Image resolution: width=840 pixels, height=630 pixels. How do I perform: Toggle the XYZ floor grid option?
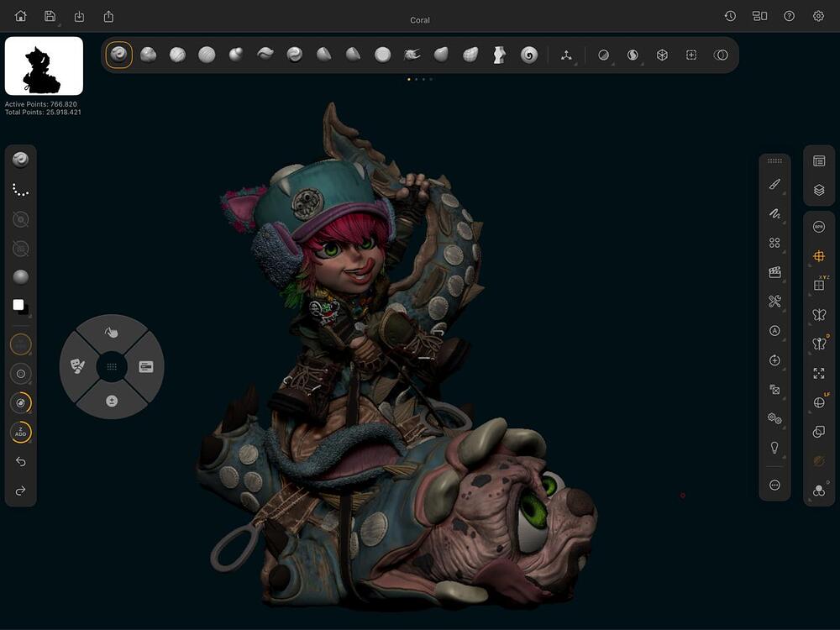pos(819,286)
